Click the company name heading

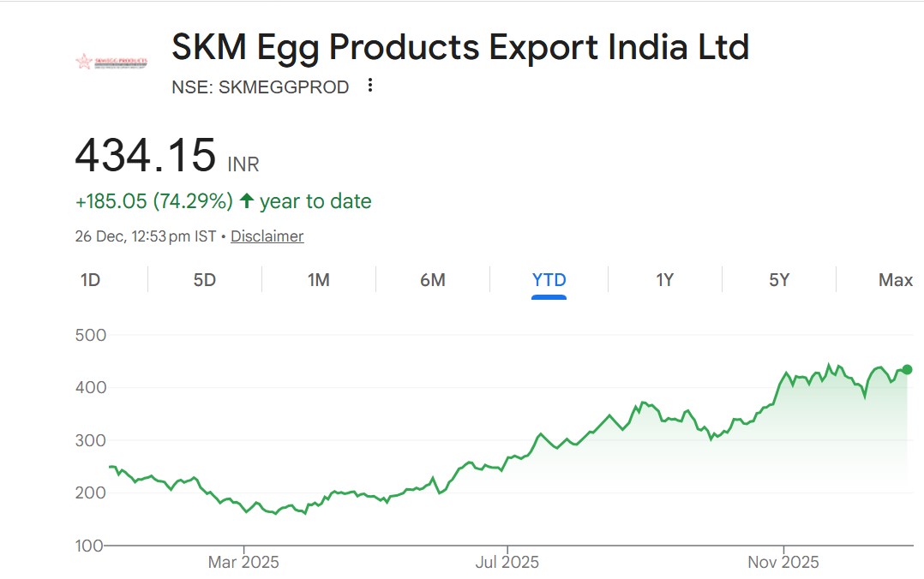click(460, 47)
